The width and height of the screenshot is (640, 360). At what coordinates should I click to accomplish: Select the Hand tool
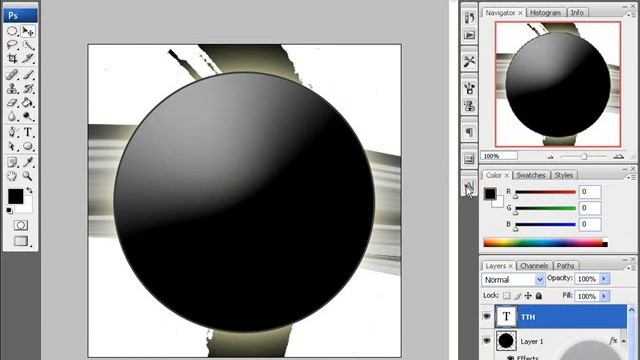12,176
